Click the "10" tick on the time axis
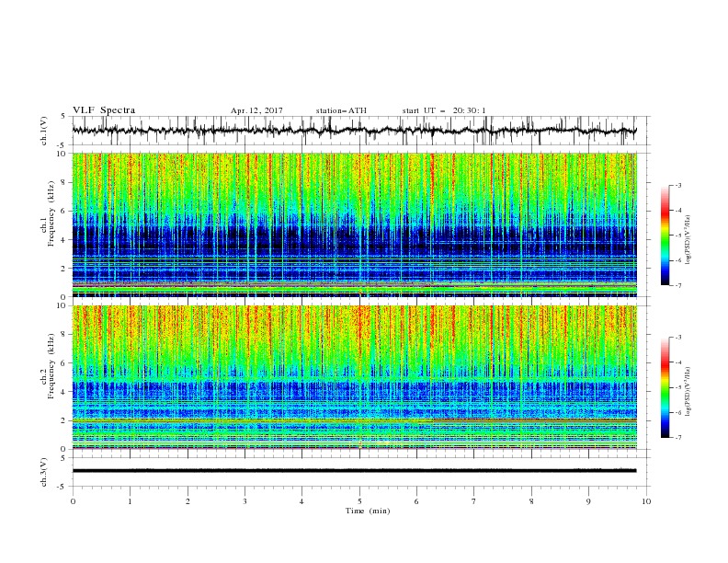 click(646, 501)
